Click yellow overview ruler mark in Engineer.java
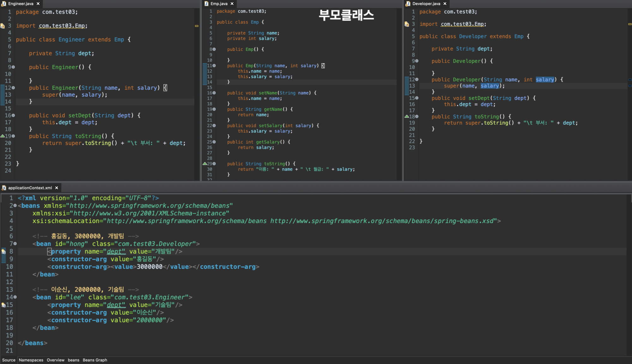This screenshot has width=632, height=364. click(x=197, y=26)
